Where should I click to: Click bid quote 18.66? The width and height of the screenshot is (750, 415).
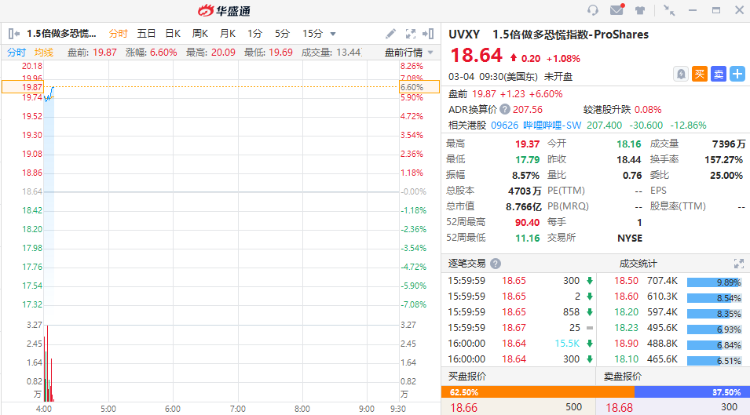(x=464, y=407)
